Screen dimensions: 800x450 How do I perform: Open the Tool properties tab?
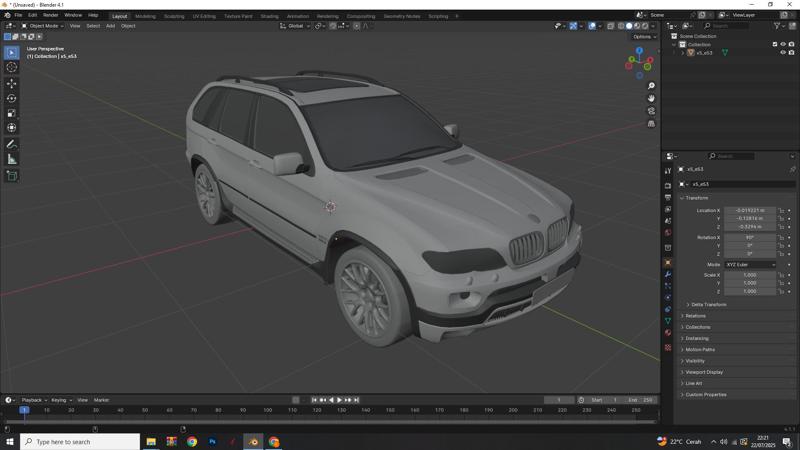click(x=668, y=171)
